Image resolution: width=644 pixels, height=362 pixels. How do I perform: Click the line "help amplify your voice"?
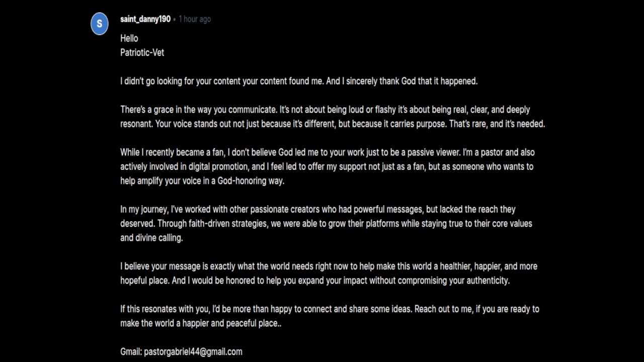(x=202, y=181)
